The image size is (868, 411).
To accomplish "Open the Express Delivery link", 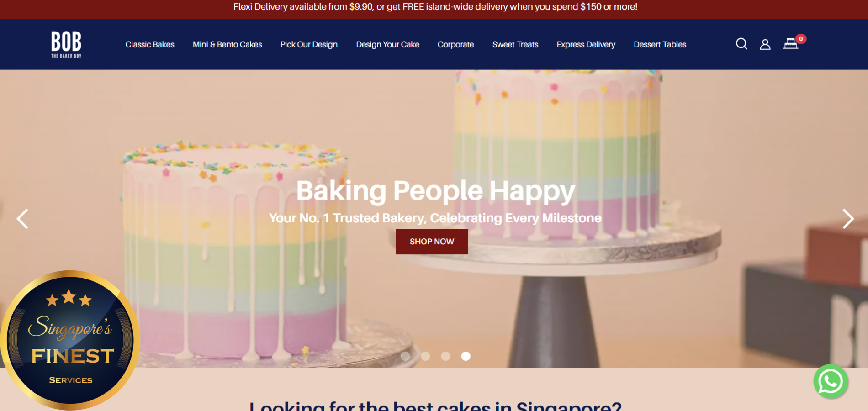I will tap(586, 45).
